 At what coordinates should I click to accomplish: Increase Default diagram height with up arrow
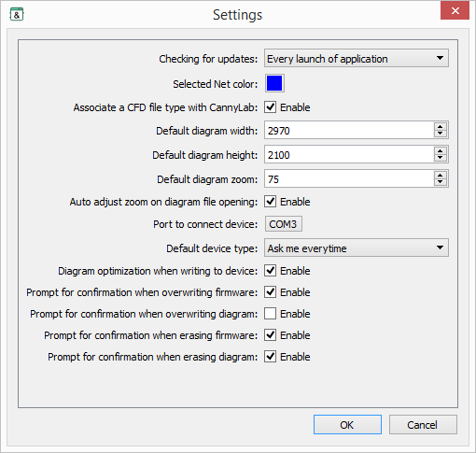pyautogui.click(x=440, y=150)
